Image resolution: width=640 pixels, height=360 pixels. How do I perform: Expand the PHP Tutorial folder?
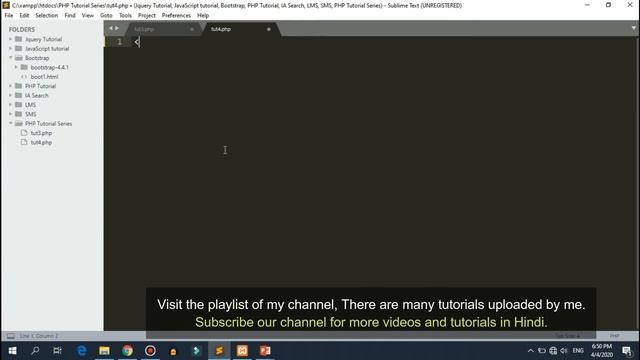[x=11, y=86]
